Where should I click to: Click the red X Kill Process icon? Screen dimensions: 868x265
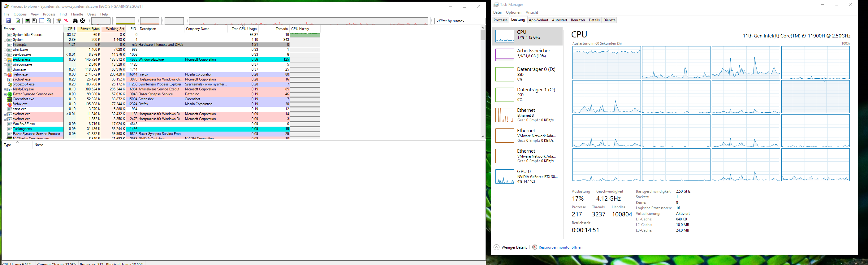pos(66,21)
